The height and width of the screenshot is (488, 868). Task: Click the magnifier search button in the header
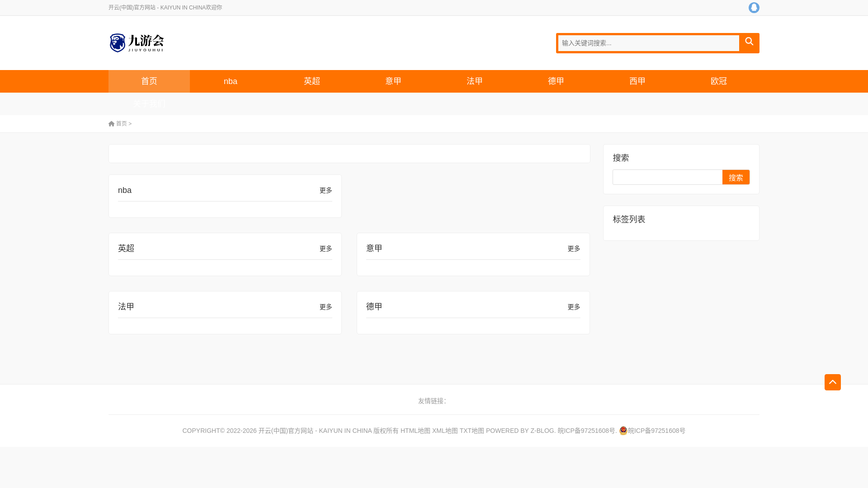tap(749, 42)
